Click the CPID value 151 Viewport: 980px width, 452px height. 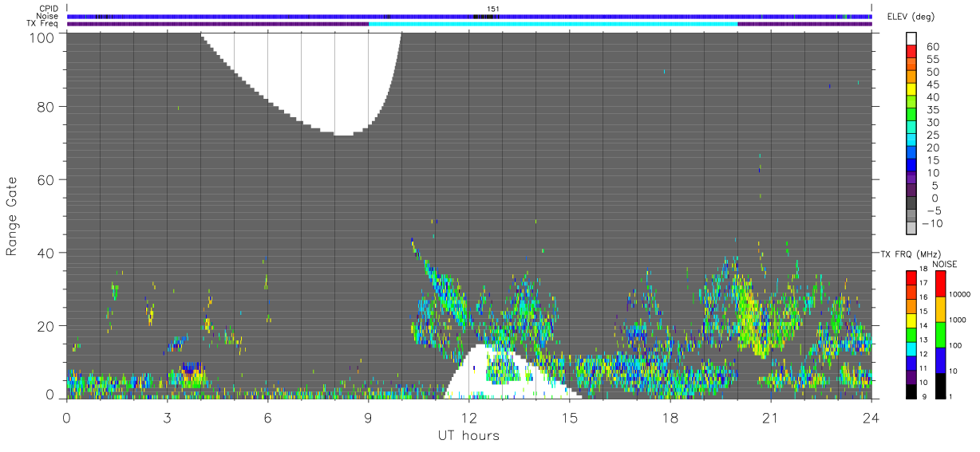point(493,9)
